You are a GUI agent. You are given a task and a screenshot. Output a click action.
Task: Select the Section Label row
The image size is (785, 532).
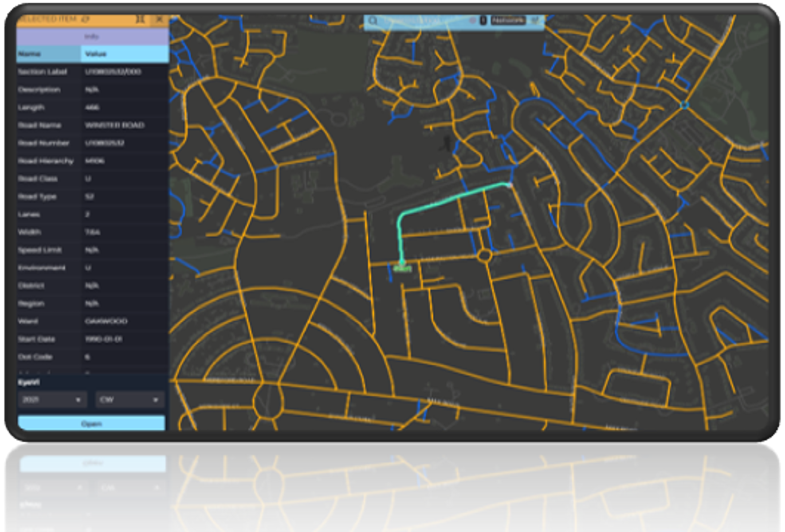click(92, 72)
